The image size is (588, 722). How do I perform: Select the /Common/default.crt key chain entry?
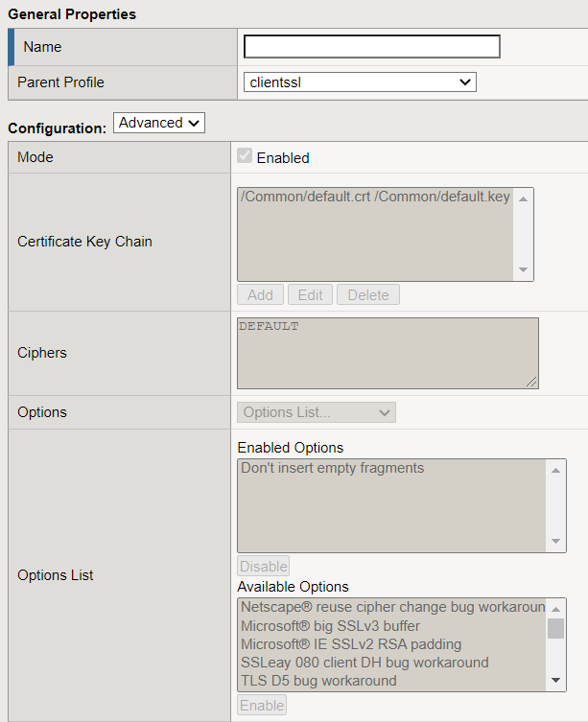pyautogui.click(x=375, y=197)
